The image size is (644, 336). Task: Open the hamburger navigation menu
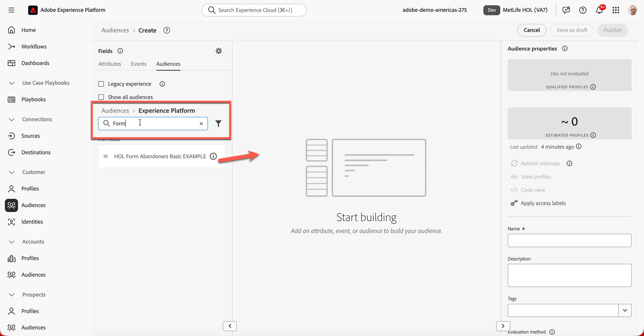(x=11, y=10)
